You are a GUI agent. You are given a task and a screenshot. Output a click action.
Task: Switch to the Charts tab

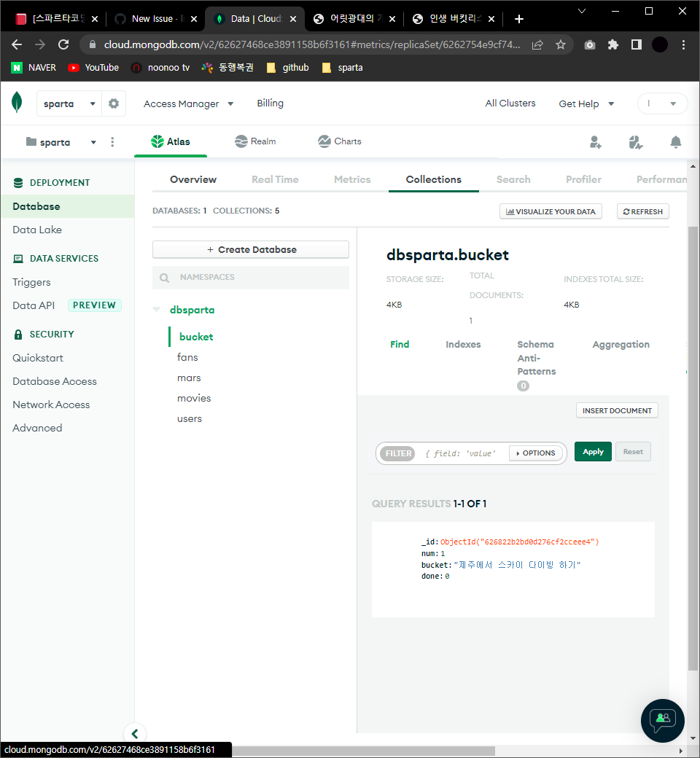coord(340,141)
